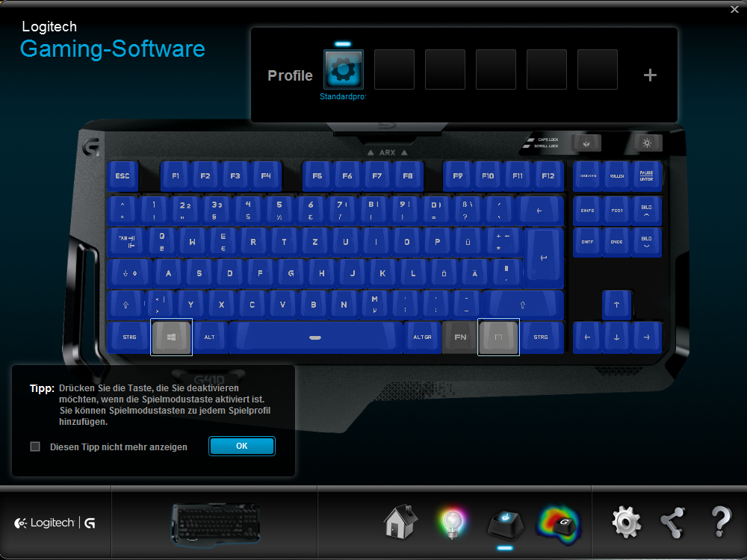Toggle the C key

[252, 305]
